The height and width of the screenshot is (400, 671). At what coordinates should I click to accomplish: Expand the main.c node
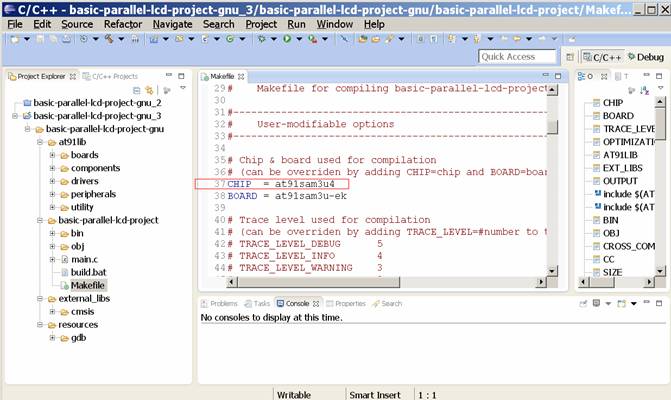[52, 260]
